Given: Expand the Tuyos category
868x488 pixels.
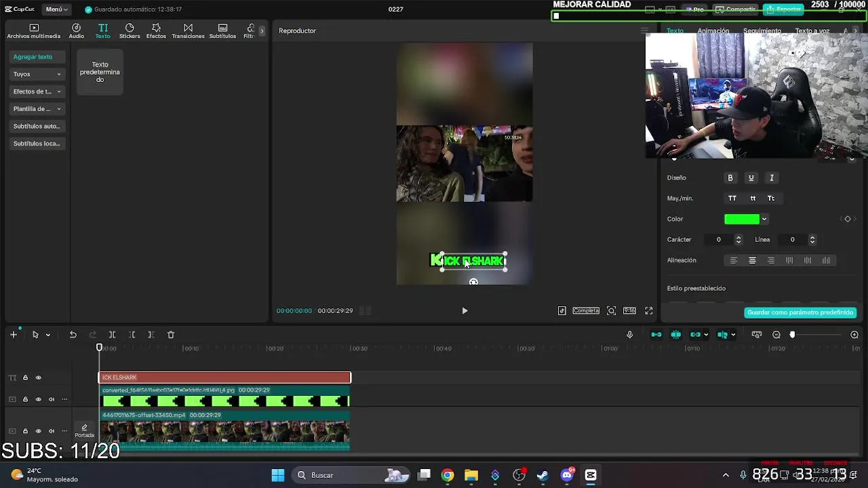Looking at the screenshot, I should coord(37,74).
